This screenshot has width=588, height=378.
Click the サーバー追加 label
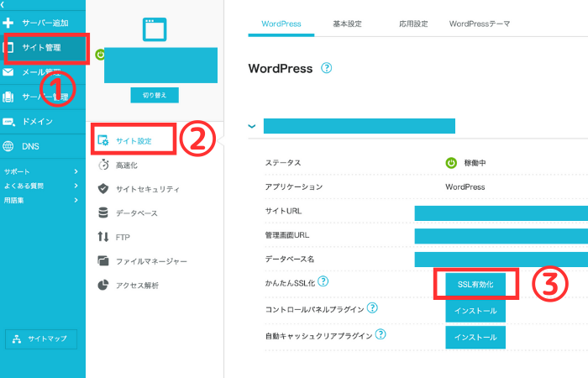pyautogui.click(x=45, y=23)
